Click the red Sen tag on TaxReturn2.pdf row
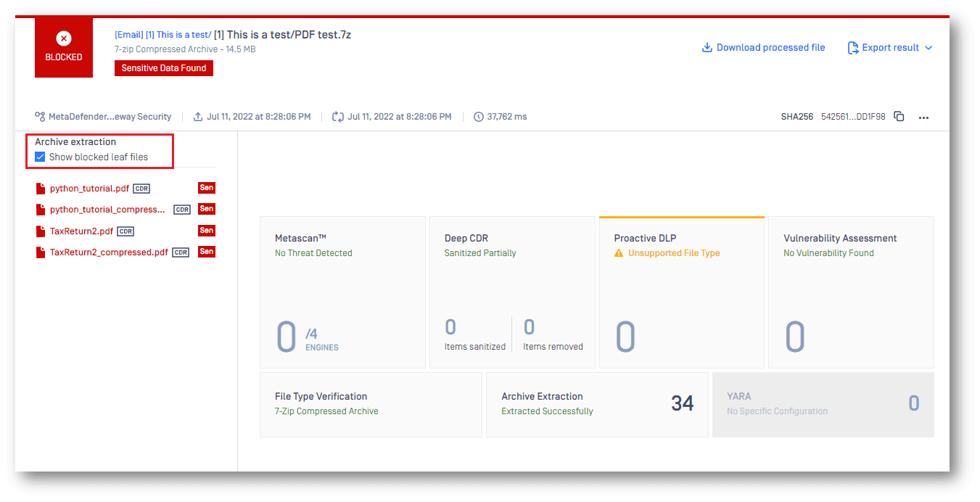The width and height of the screenshot is (980, 502). click(x=207, y=231)
